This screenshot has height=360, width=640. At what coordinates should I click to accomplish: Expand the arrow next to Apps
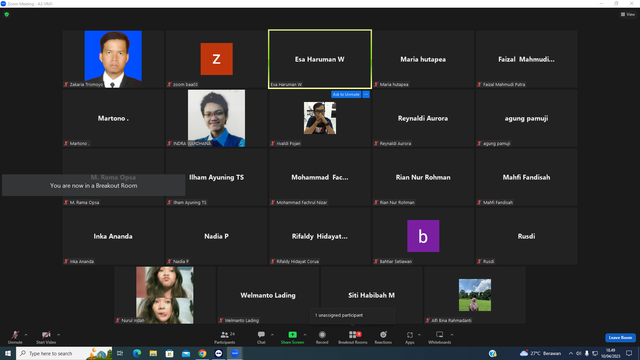click(419, 335)
